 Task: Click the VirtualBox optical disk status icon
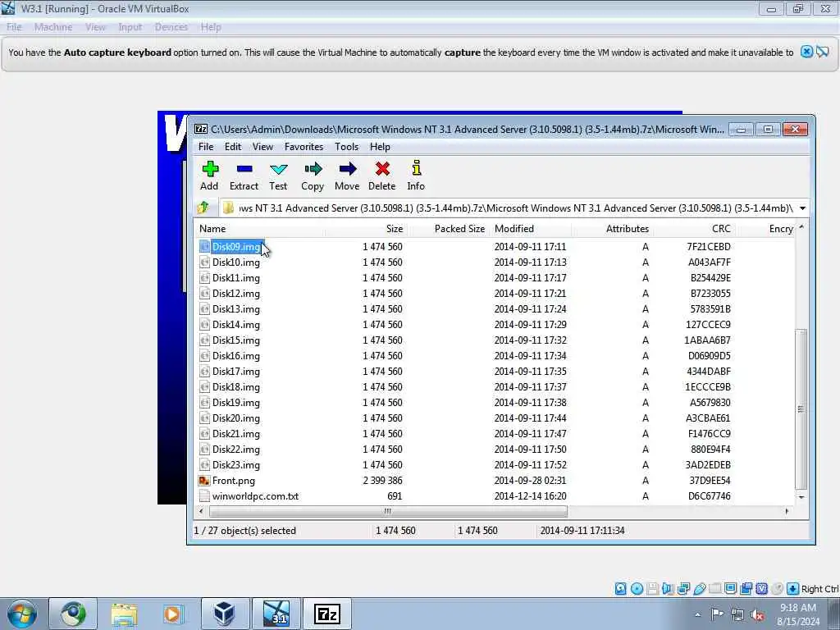(637, 589)
